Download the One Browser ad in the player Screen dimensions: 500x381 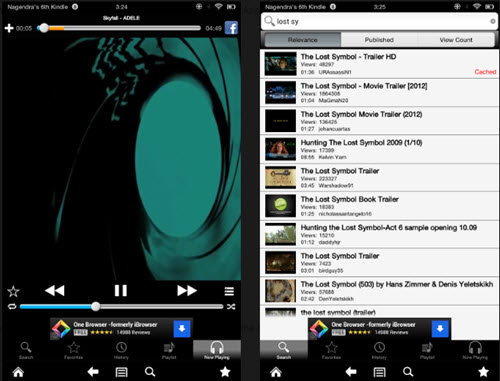tap(182, 329)
